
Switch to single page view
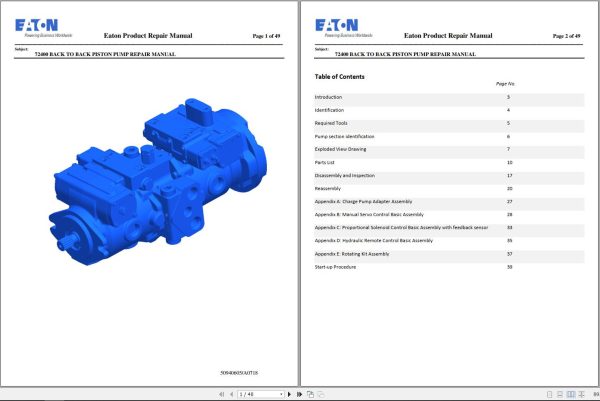549,394
